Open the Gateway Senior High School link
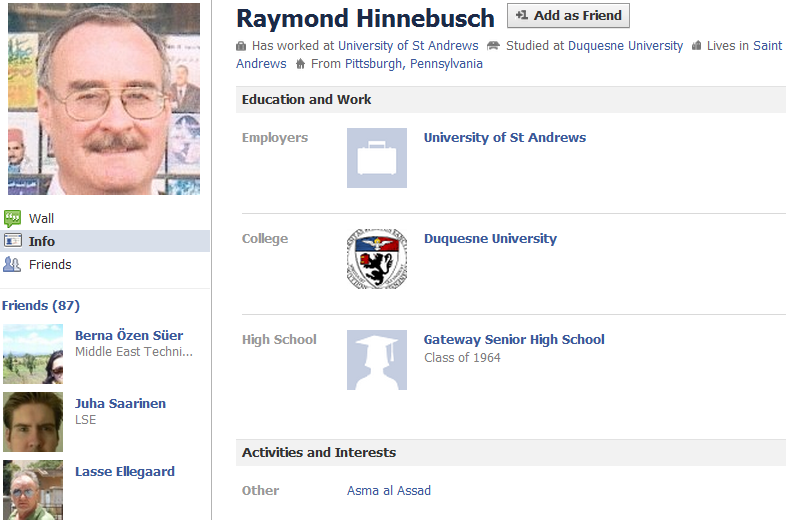The image size is (786, 520). [x=514, y=339]
